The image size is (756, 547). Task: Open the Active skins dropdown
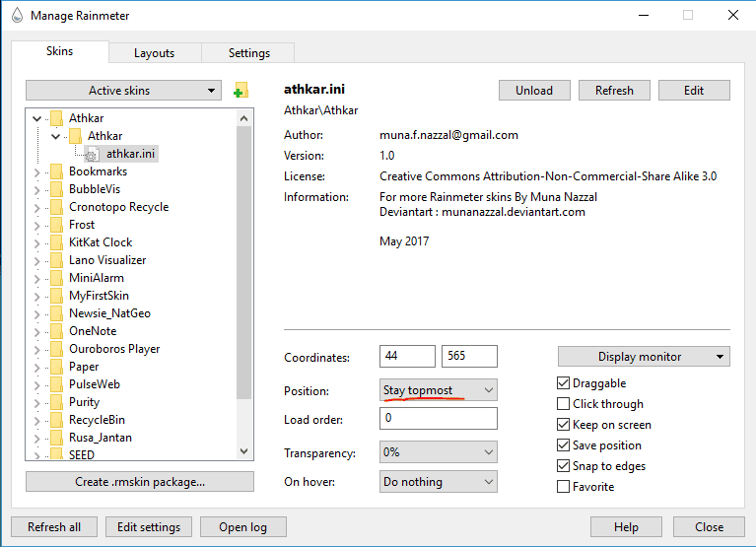coord(122,91)
